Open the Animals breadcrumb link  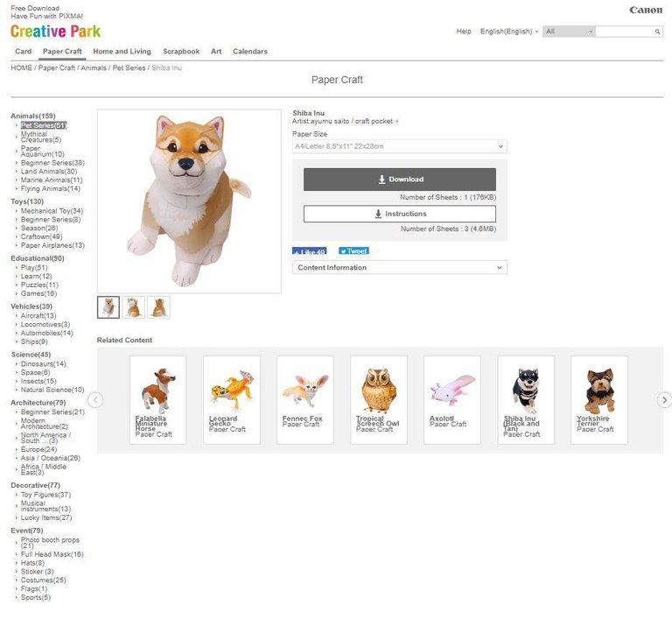(94, 67)
